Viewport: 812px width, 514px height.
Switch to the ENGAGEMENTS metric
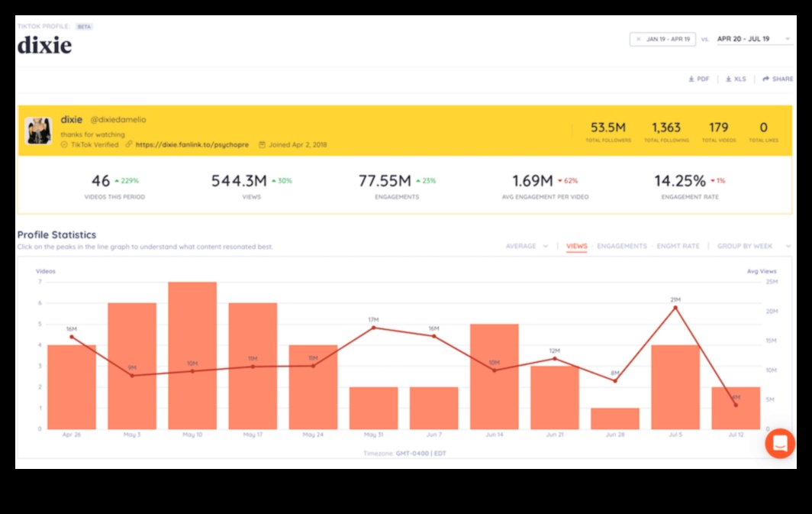tap(622, 246)
